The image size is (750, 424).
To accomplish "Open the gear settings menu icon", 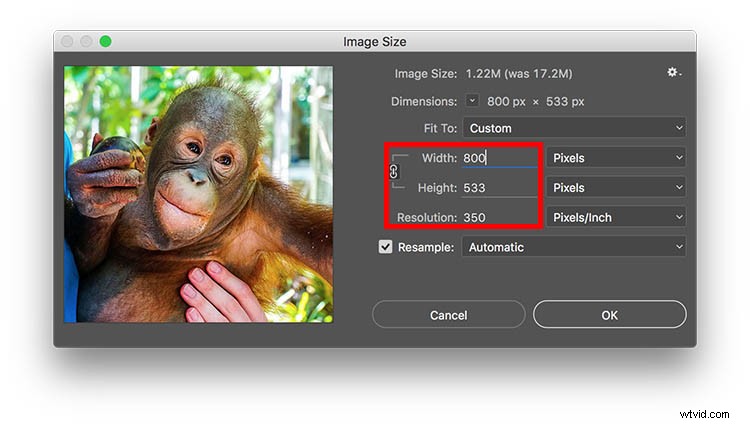I will pos(674,72).
